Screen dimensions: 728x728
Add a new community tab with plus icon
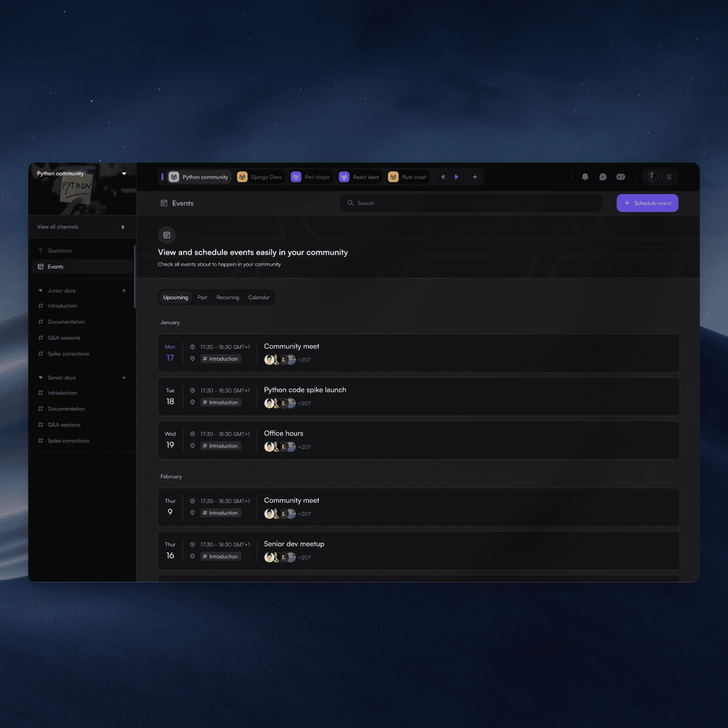tap(475, 177)
